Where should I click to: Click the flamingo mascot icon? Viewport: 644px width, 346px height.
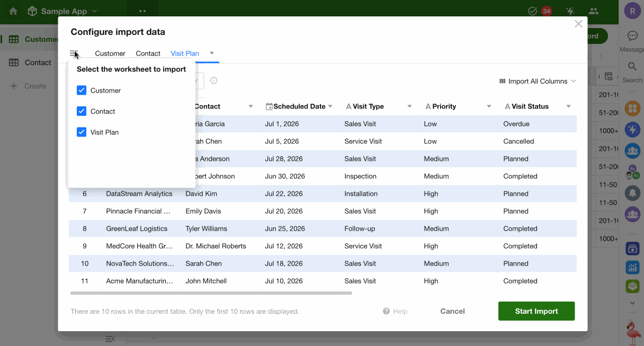[x=632, y=333]
